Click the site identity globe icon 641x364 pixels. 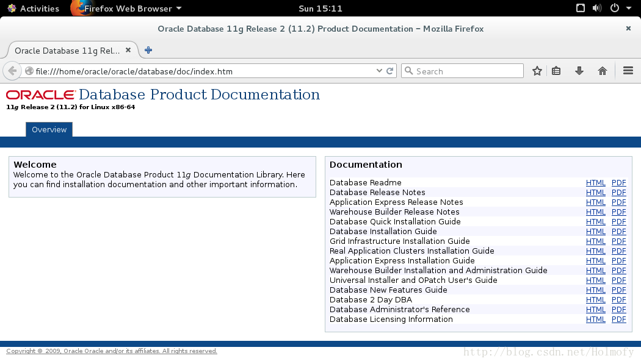(29, 71)
